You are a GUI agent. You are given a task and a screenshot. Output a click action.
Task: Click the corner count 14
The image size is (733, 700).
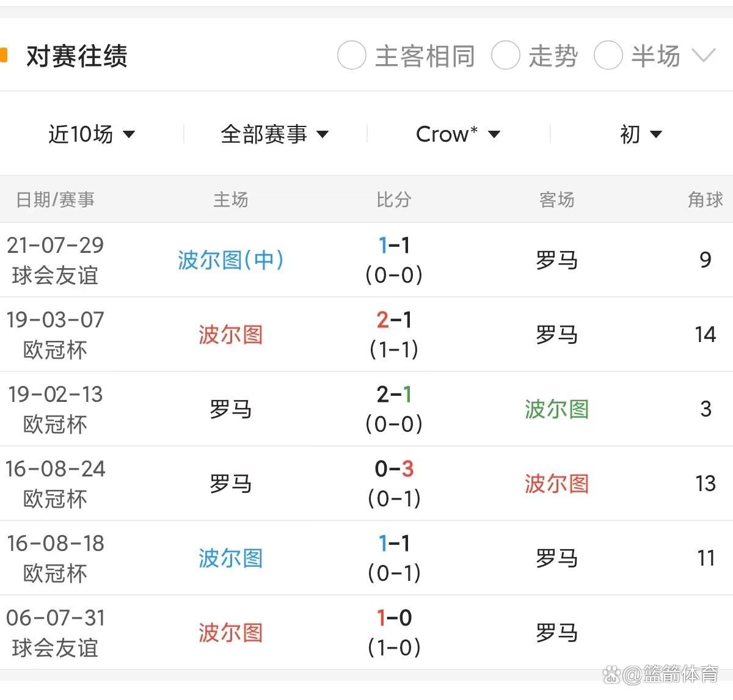pos(706,335)
